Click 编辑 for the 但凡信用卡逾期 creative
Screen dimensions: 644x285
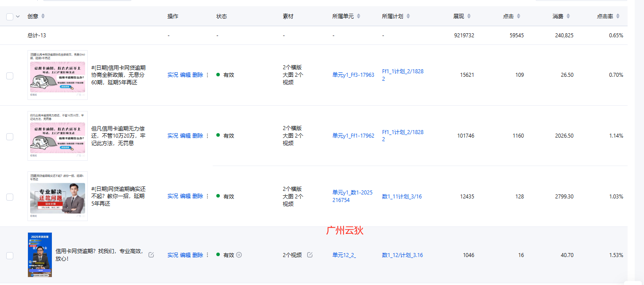(x=185, y=136)
